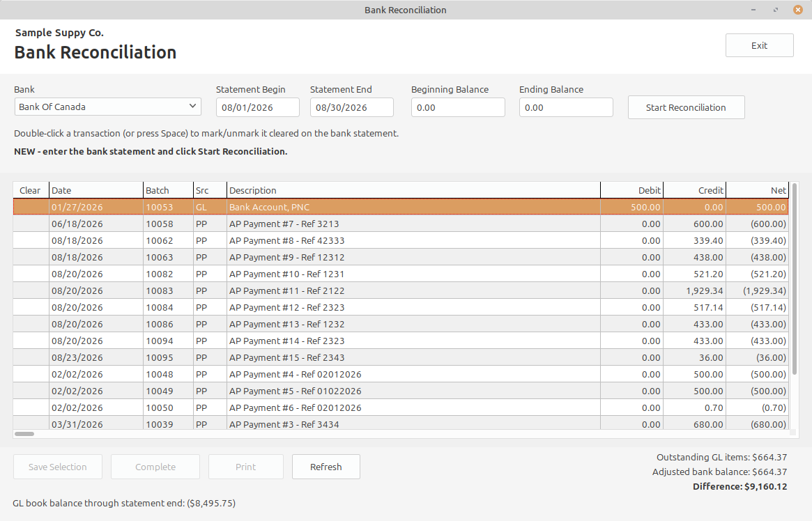Maximize the Bank Reconciliation window

point(775,10)
